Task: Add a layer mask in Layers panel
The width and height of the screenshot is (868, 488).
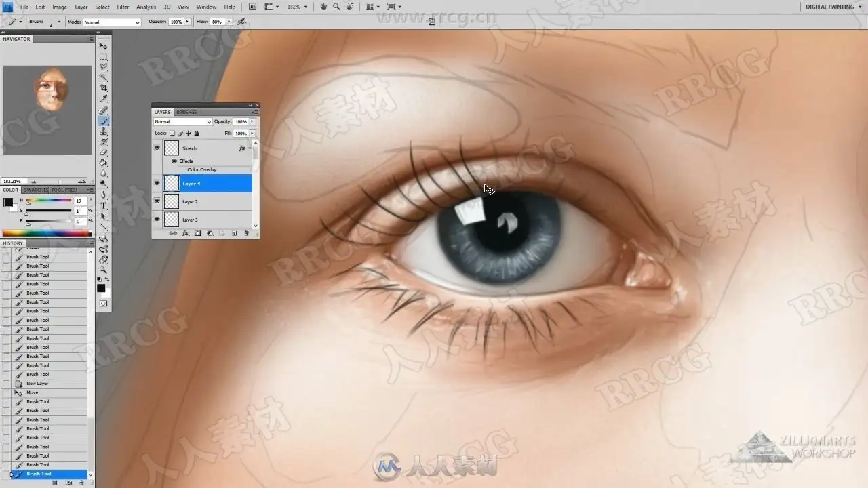Action: click(x=197, y=233)
